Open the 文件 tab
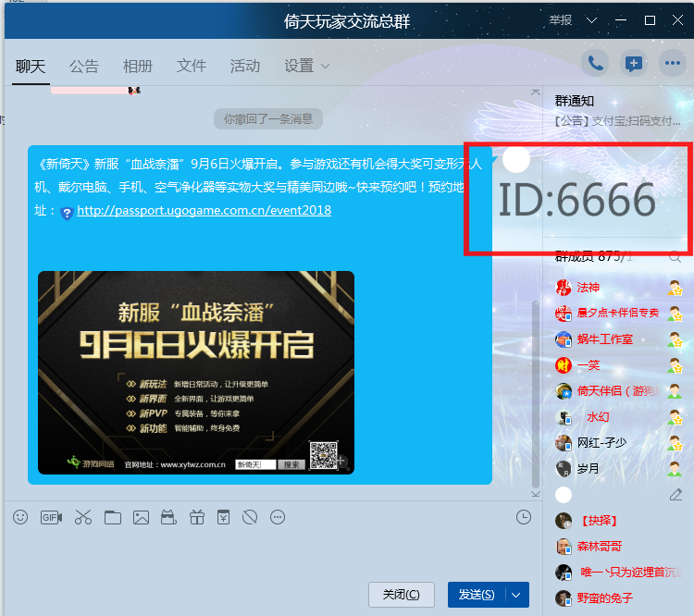The width and height of the screenshot is (694, 616). click(x=192, y=66)
